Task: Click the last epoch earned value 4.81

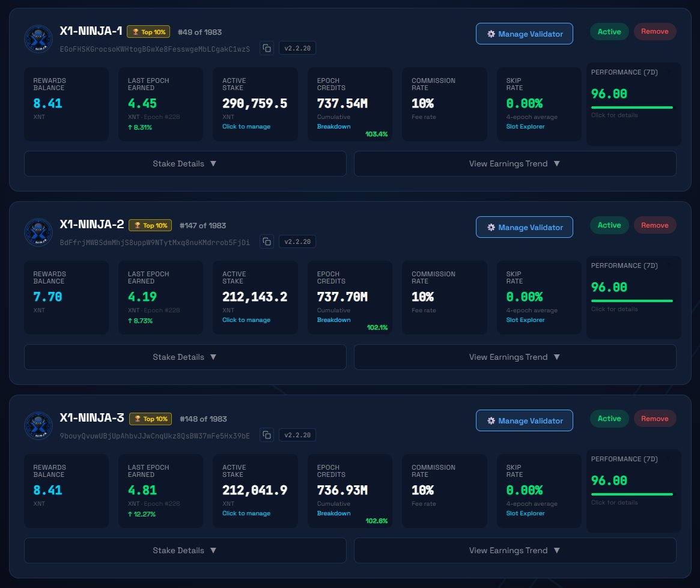Action: pyautogui.click(x=142, y=490)
